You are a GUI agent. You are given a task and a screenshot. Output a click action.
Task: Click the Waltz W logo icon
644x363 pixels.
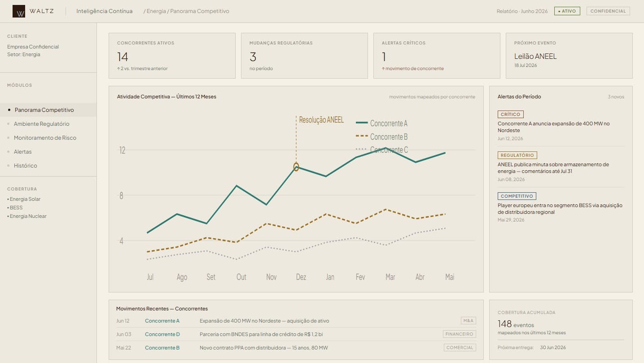click(x=19, y=11)
